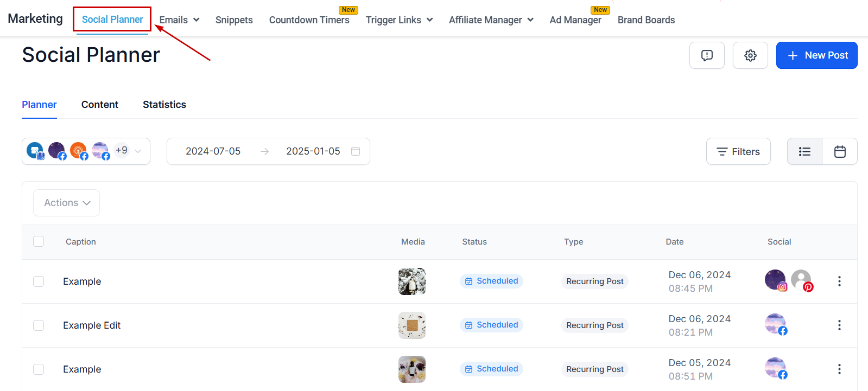Image resolution: width=868 pixels, height=391 pixels.
Task: Select all posts with header checkbox
Action: click(x=39, y=241)
